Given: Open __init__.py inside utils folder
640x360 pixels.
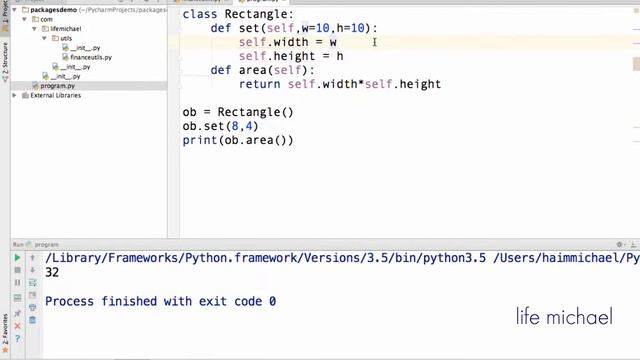Looking at the screenshot, I should 85,48.
